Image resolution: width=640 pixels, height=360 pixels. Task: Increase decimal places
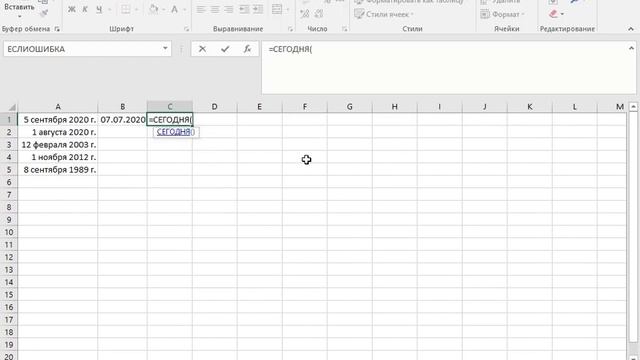[x=304, y=14]
